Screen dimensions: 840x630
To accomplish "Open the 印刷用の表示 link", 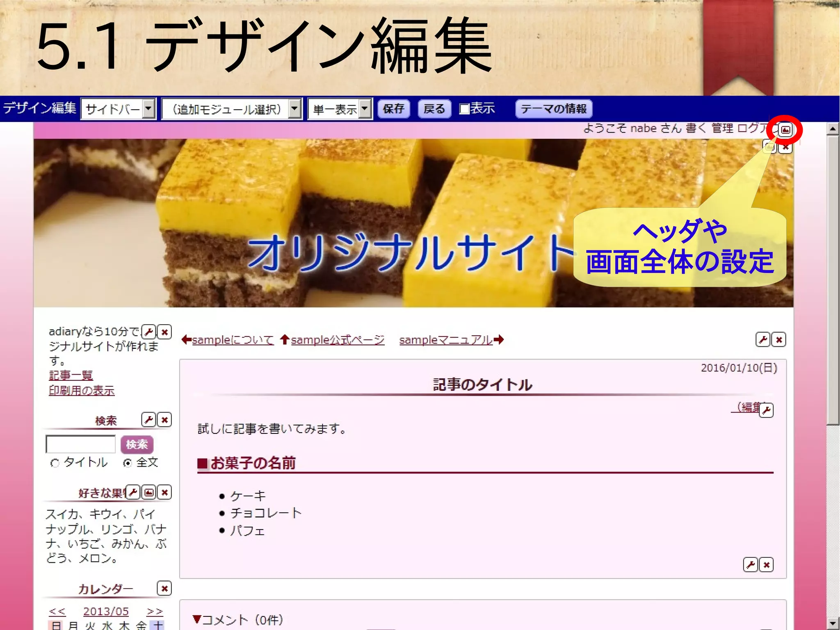I will pos(82,390).
